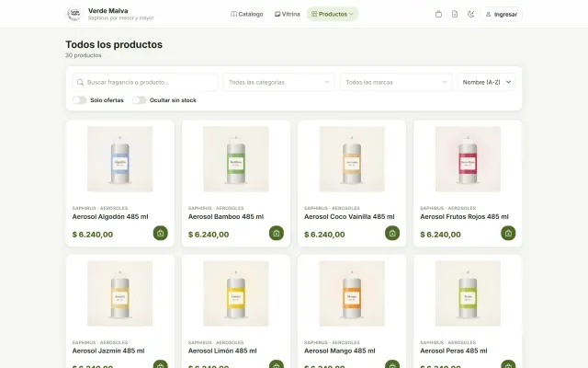Add Aerosol Frutos Rojos 485 ml to cart

[508, 233]
